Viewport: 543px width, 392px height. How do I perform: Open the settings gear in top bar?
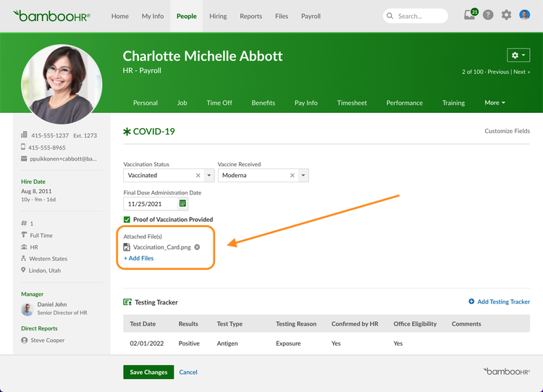pos(506,15)
